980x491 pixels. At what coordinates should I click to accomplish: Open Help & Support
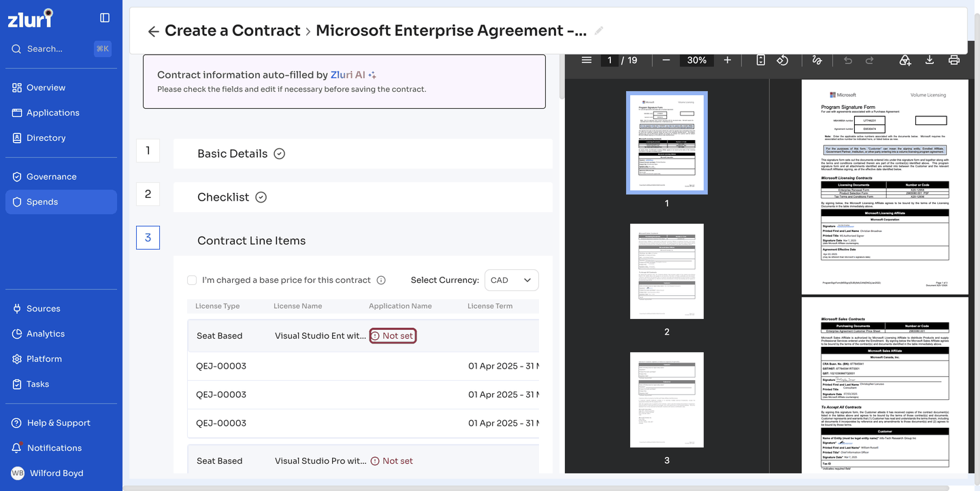pyautogui.click(x=61, y=423)
